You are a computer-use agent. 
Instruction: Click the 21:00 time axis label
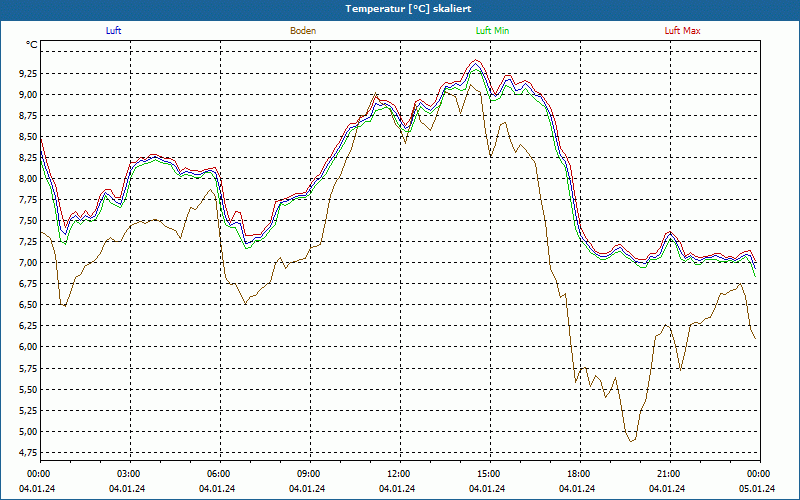tap(669, 474)
